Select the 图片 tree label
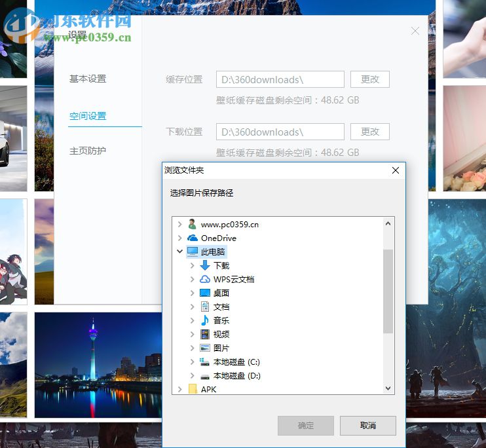Screen dimensions: 486x448 [x=221, y=348]
